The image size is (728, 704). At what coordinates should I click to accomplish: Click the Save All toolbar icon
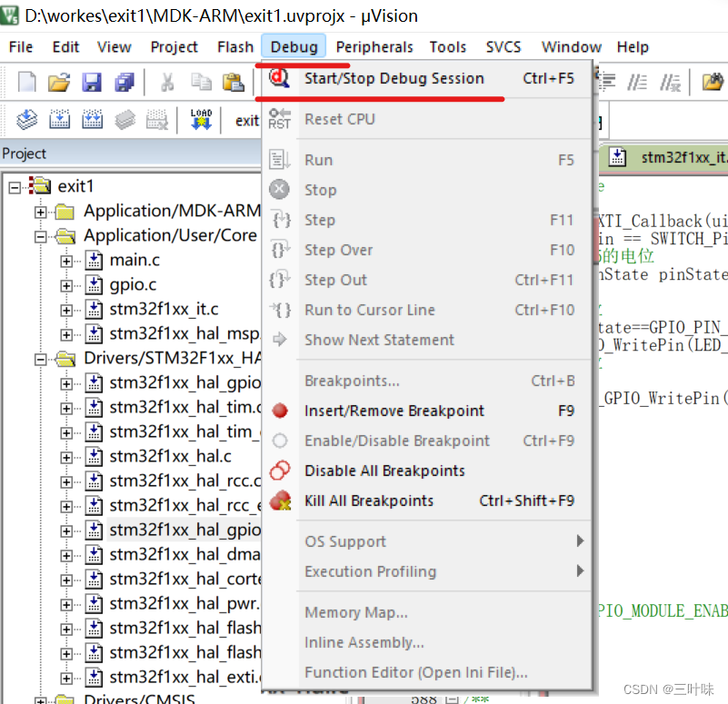tap(125, 83)
